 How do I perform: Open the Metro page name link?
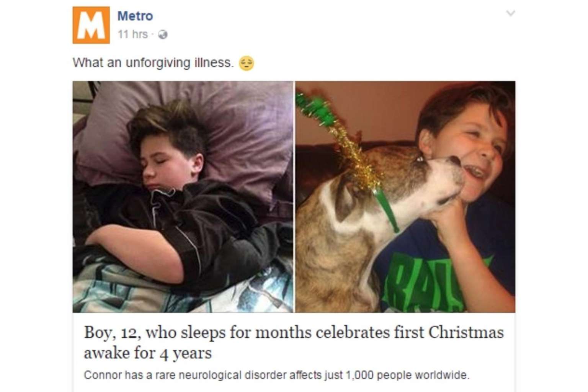coord(135,16)
